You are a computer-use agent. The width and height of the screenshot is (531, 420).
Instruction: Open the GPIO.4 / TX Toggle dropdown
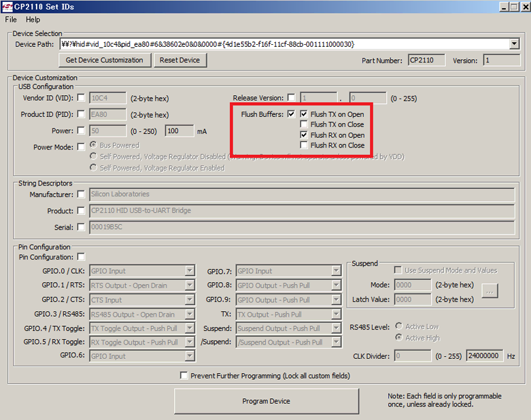click(189, 328)
